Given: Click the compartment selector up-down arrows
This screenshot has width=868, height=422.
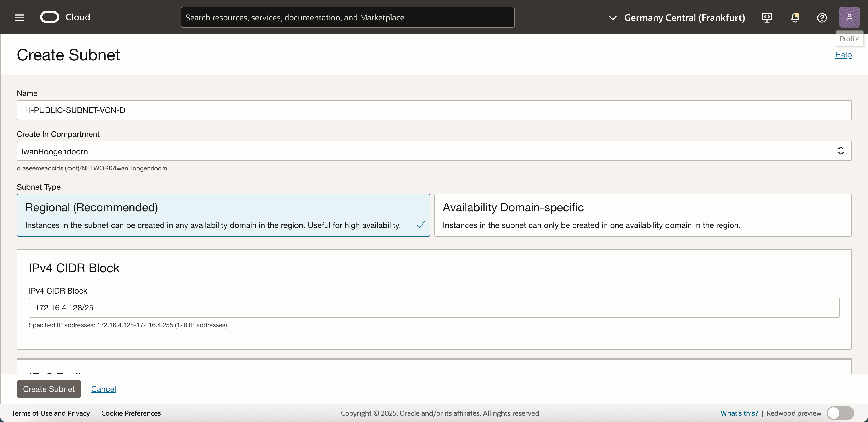Looking at the screenshot, I should (841, 151).
